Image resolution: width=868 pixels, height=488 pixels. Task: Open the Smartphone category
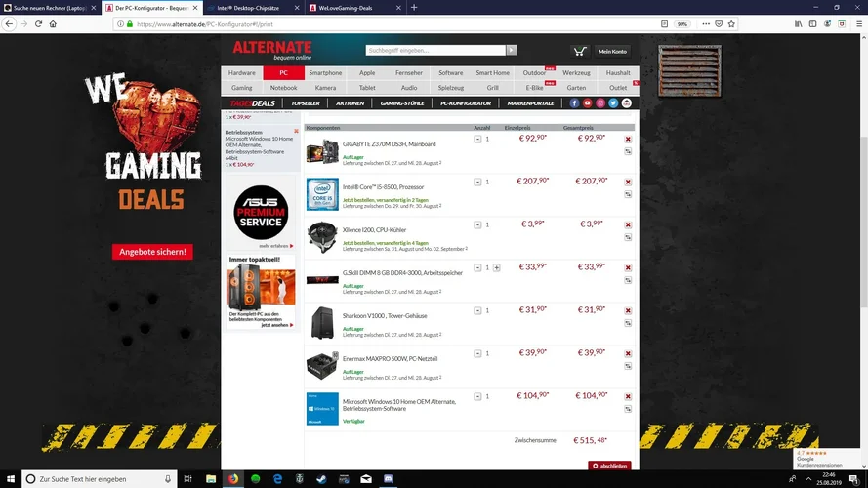(325, 73)
